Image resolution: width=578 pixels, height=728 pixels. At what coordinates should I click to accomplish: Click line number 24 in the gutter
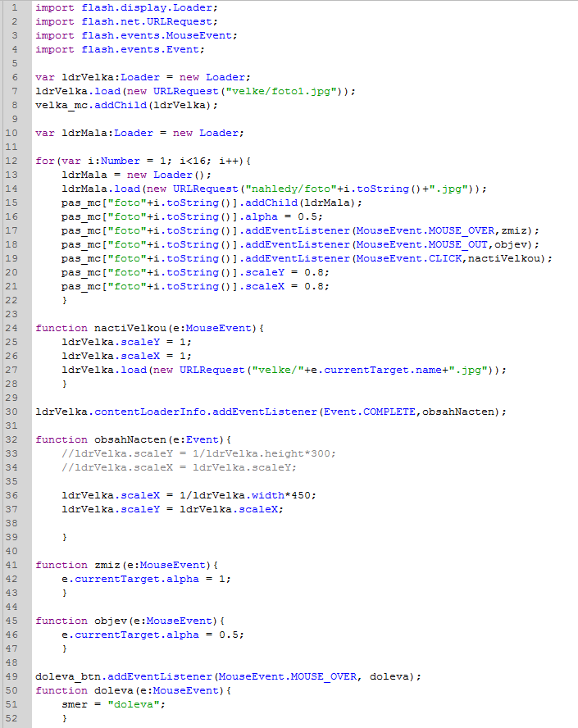click(11, 328)
